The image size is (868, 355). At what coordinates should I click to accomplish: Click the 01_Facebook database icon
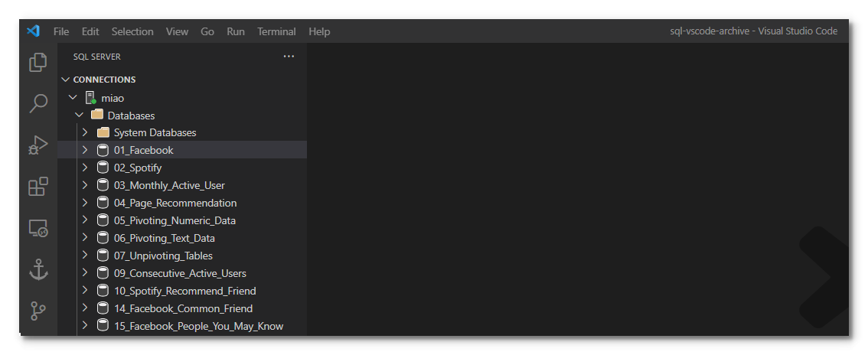click(x=103, y=150)
